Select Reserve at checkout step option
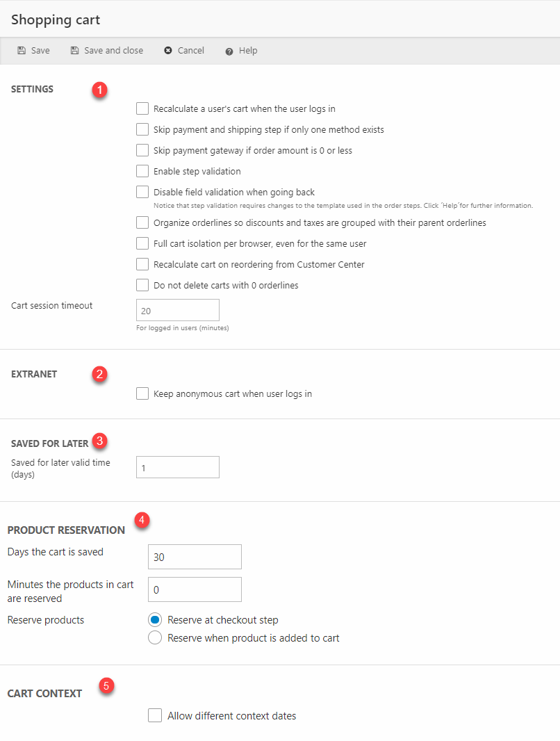The image size is (560, 741). pos(155,620)
